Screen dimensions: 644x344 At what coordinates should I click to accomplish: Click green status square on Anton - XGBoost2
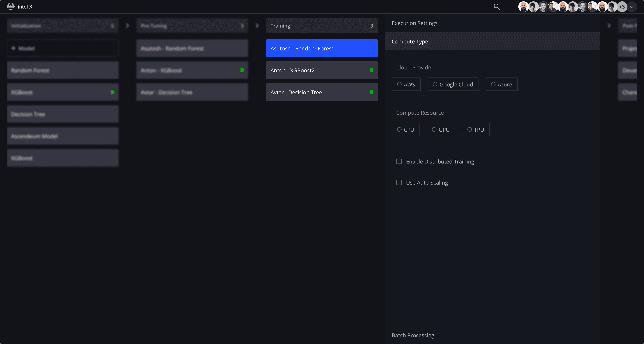coord(371,70)
